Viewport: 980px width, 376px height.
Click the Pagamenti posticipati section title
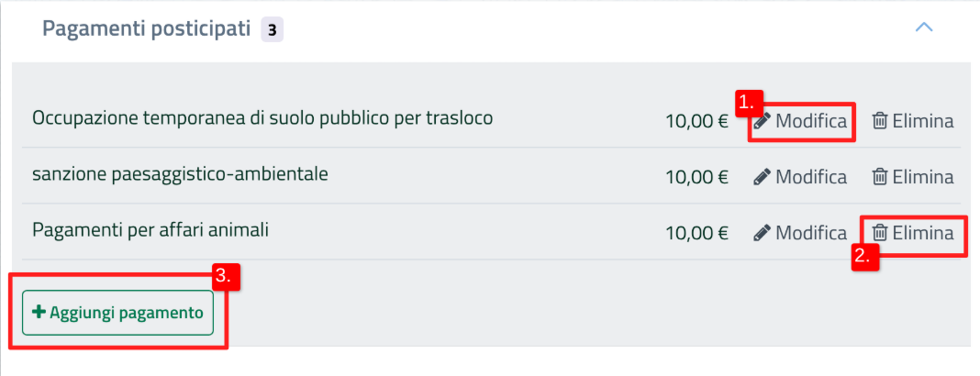[x=147, y=29]
